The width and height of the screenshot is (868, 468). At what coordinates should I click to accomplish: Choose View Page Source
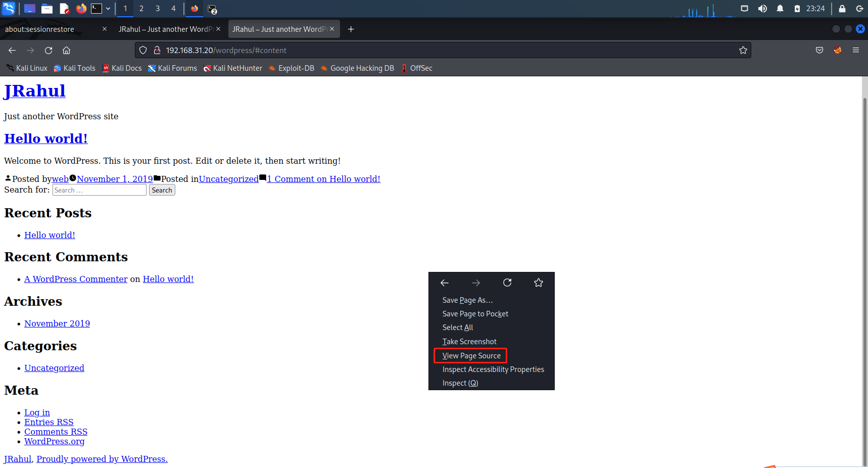point(492,356)
